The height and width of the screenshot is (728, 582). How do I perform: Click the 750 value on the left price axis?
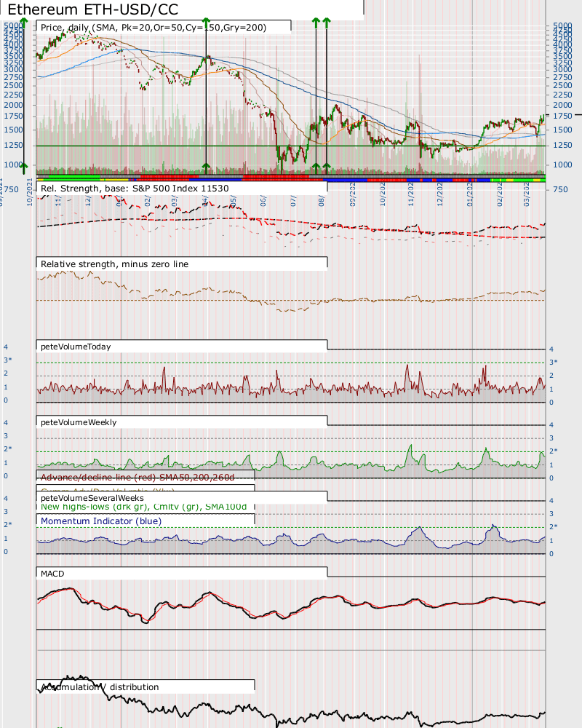coord(11,189)
